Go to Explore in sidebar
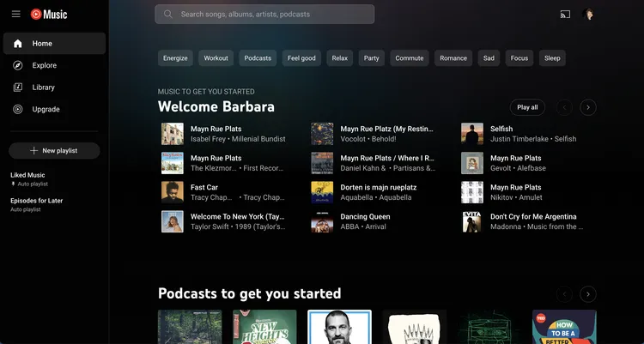 tap(44, 65)
